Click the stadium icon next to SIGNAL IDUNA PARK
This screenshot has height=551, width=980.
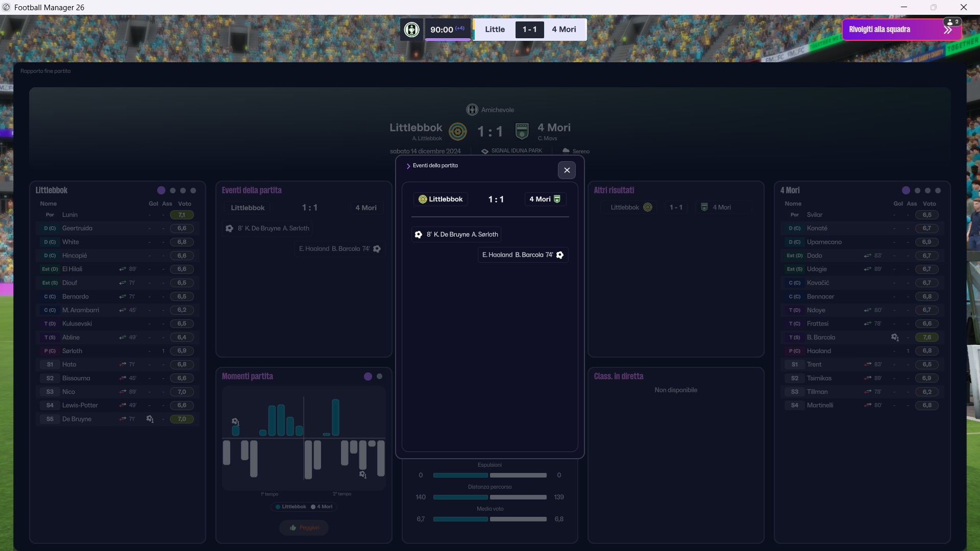[485, 151]
